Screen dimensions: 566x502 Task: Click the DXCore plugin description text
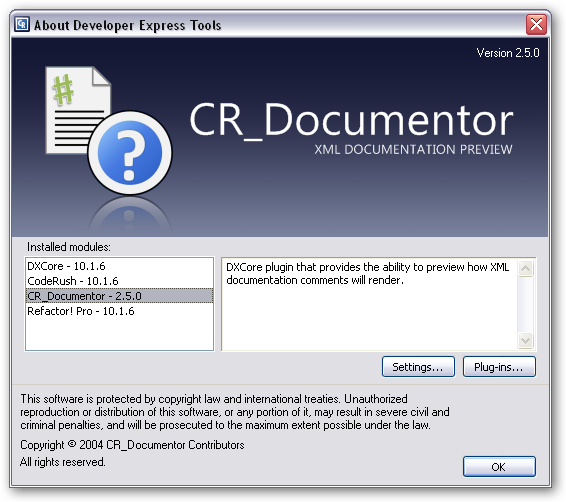(x=367, y=274)
